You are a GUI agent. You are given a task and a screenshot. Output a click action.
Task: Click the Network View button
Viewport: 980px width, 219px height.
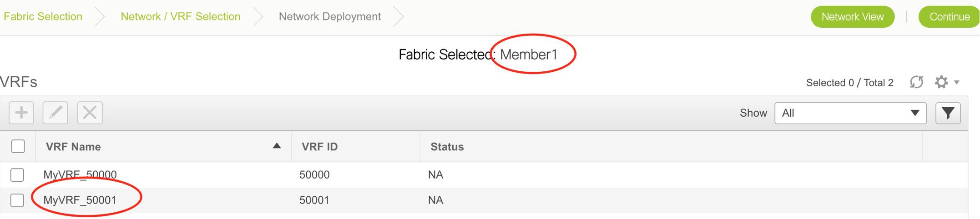pyautogui.click(x=853, y=17)
